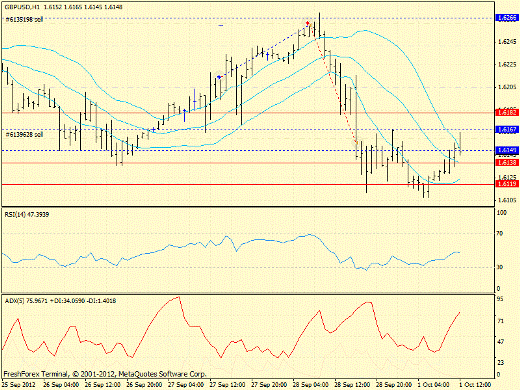Click the 25 Sep 2012 date label
The width and height of the screenshot is (520, 390).
pyautogui.click(x=19, y=385)
